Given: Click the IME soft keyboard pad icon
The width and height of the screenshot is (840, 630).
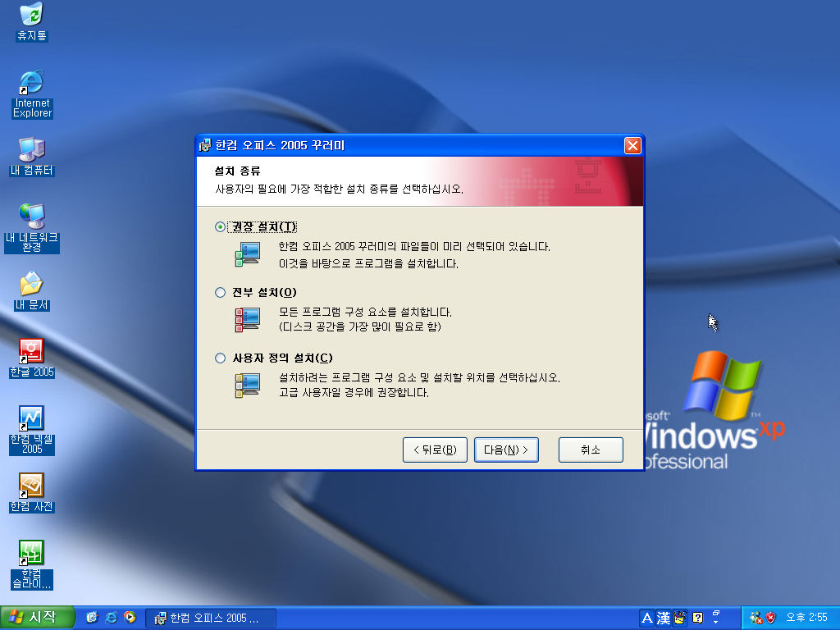Looking at the screenshot, I should pos(680,619).
